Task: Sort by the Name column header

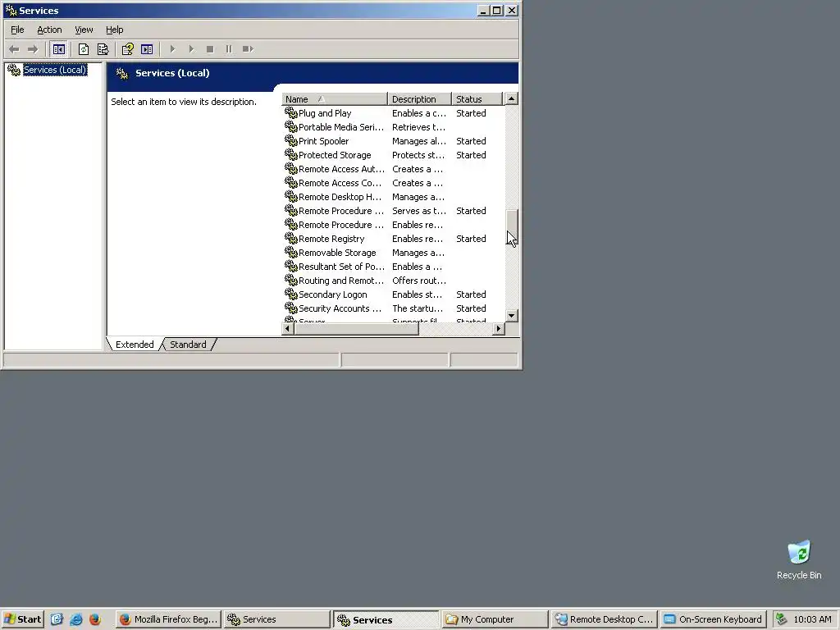Action: (x=335, y=99)
